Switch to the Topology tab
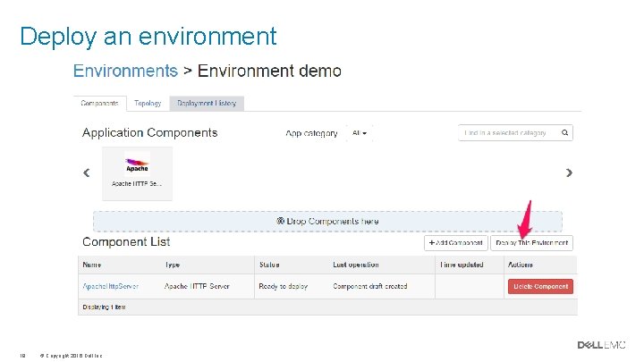This screenshot has width=644, height=362. click(148, 103)
